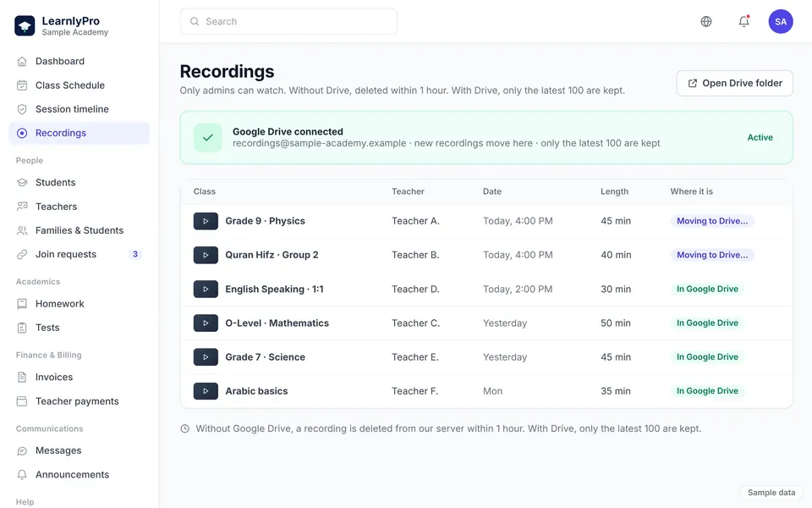The image size is (812, 508).
Task: Click the Tests clipboard icon
Action: [22, 328]
